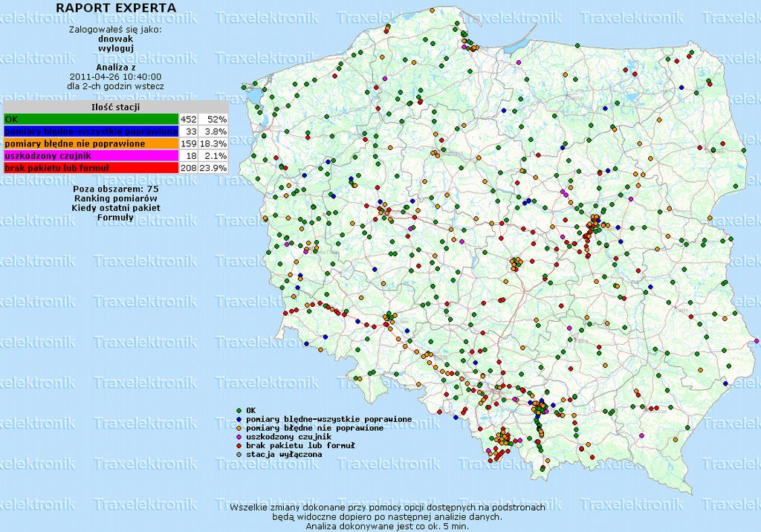Click the green OK dot in map legend

point(239,411)
